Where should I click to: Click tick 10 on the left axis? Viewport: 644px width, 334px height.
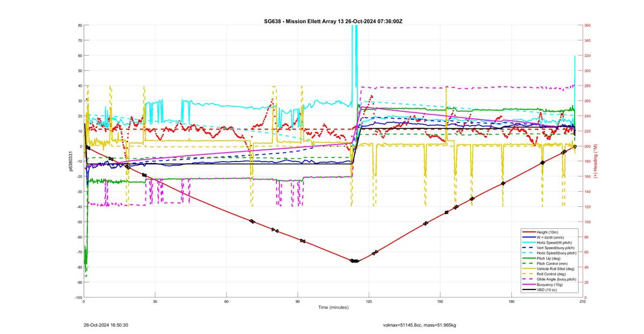coord(80,131)
